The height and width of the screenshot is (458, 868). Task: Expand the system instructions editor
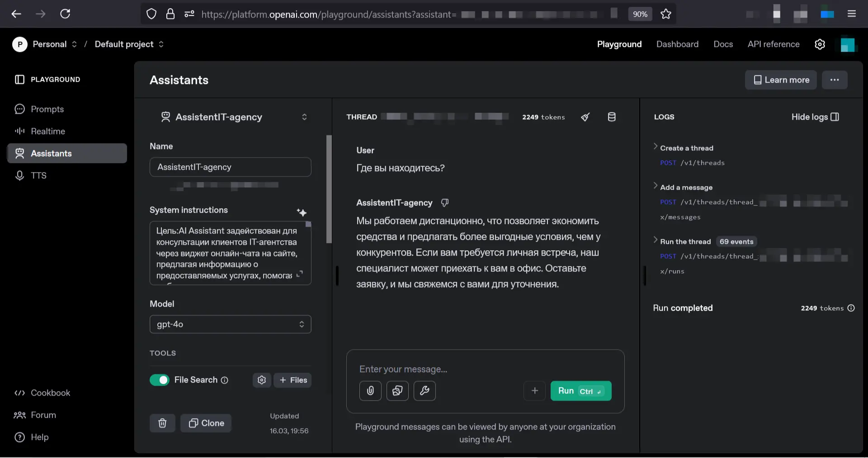tap(299, 274)
